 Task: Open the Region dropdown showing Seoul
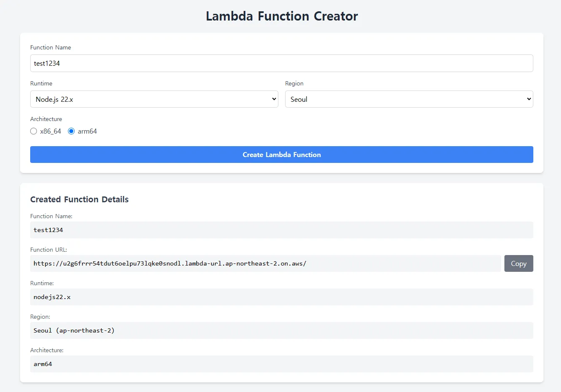coord(409,99)
